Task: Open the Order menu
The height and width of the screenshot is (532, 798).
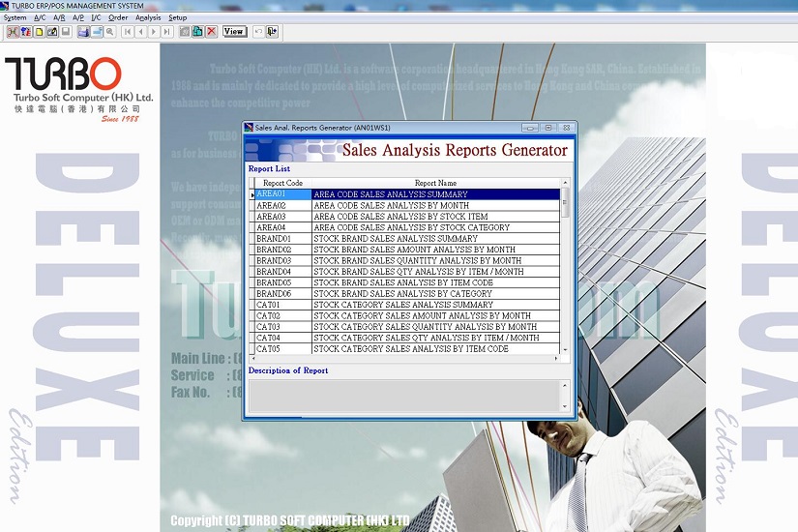Action: point(118,17)
